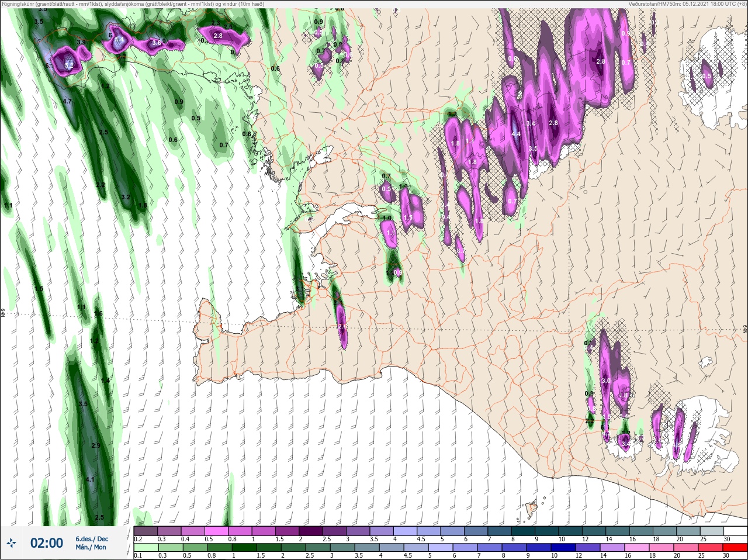748x560 pixels.
Task: Click the 2.9 rainfall value on the map
Action: coord(96,445)
